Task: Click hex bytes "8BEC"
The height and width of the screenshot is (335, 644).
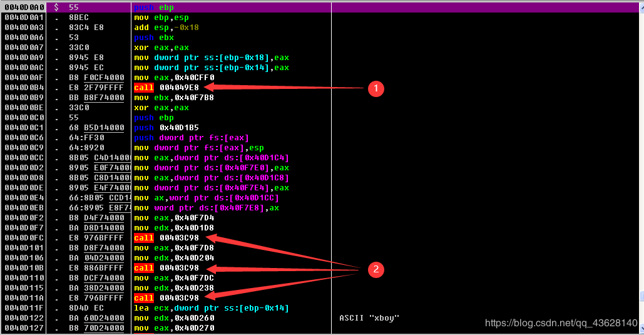Action: pyautogui.click(x=79, y=18)
